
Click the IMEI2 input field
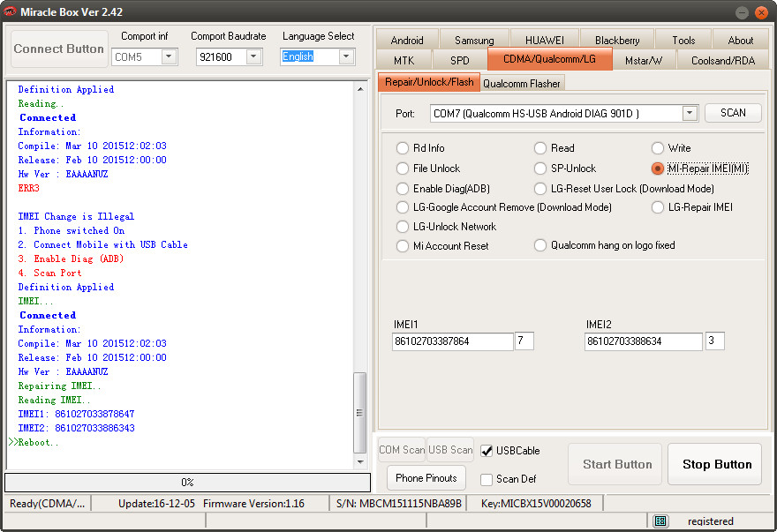coord(643,341)
